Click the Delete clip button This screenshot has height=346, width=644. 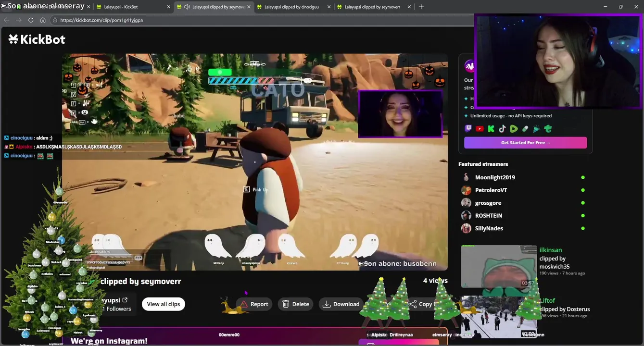[x=296, y=304]
